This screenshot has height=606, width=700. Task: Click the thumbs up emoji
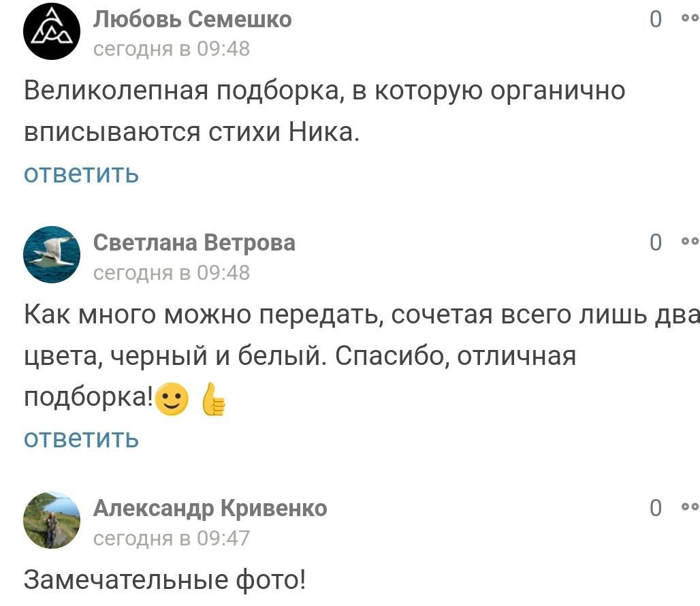click(214, 400)
